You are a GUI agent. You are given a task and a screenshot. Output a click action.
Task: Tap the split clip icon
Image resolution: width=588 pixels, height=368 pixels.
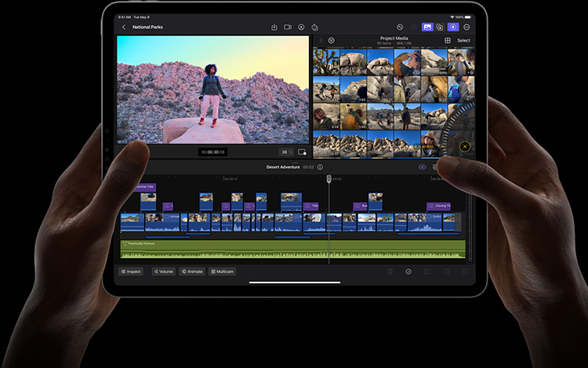[x=446, y=271]
